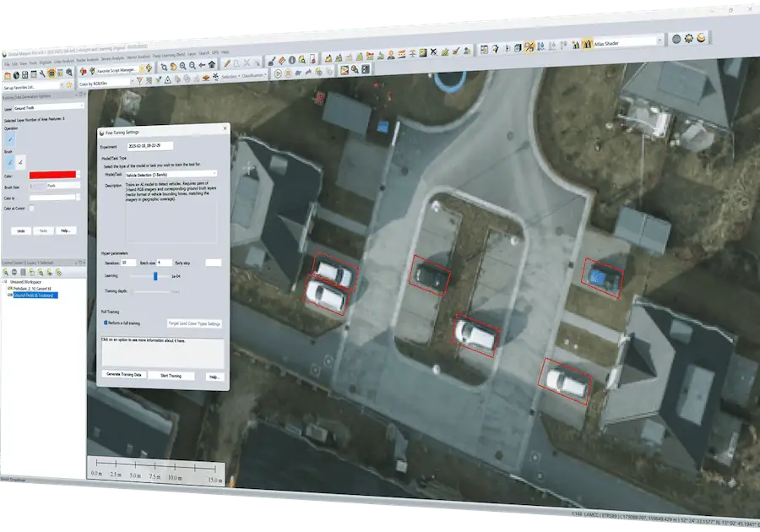Collapse the Unsaved Workspace tree node

pos(3,281)
